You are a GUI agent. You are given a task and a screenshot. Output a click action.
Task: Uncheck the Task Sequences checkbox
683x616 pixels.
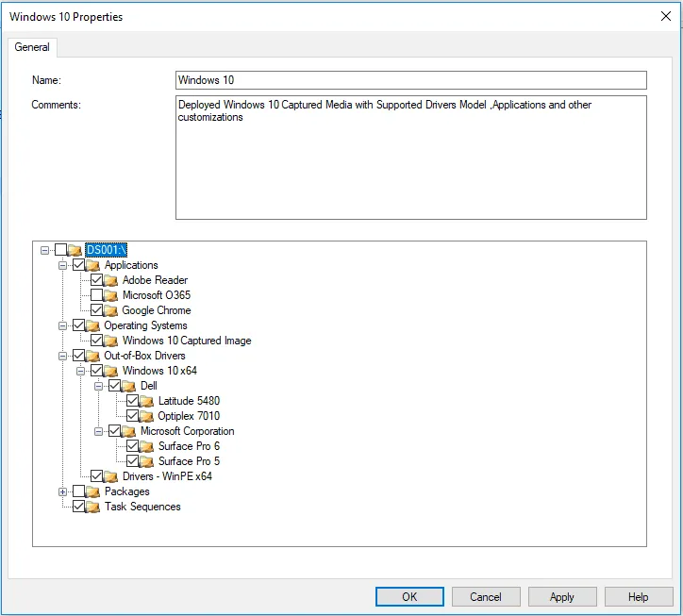79,507
